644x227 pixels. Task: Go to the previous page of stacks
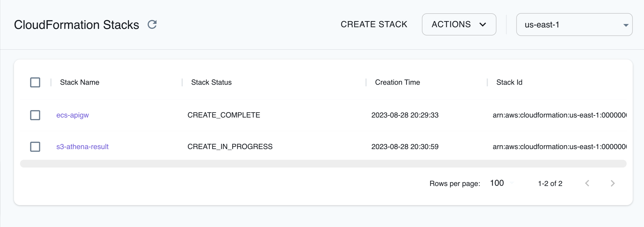(x=587, y=183)
